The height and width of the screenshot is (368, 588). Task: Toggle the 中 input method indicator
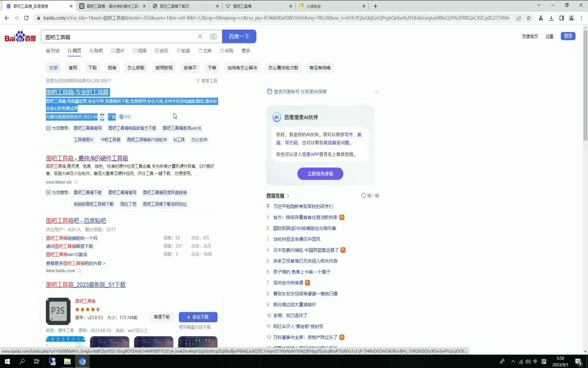click(535, 362)
